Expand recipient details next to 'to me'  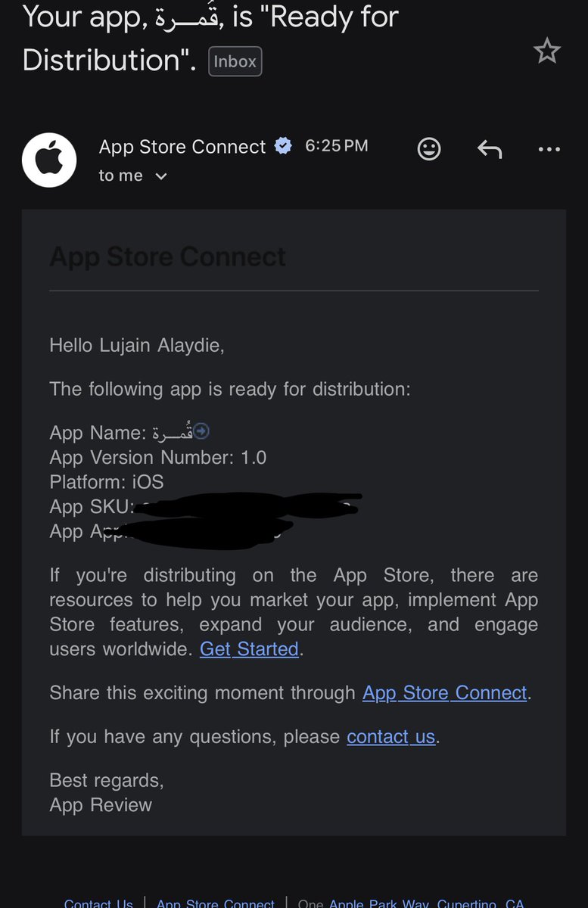pos(160,176)
